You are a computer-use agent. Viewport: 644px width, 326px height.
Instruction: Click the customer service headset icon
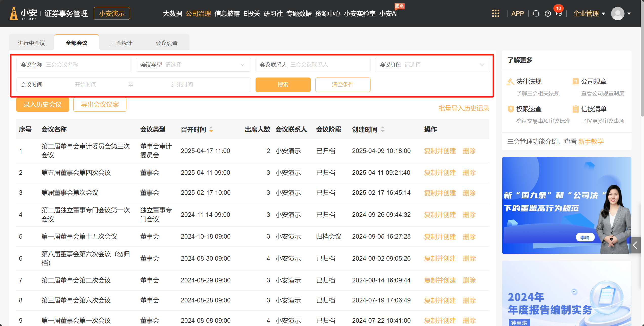(536, 13)
